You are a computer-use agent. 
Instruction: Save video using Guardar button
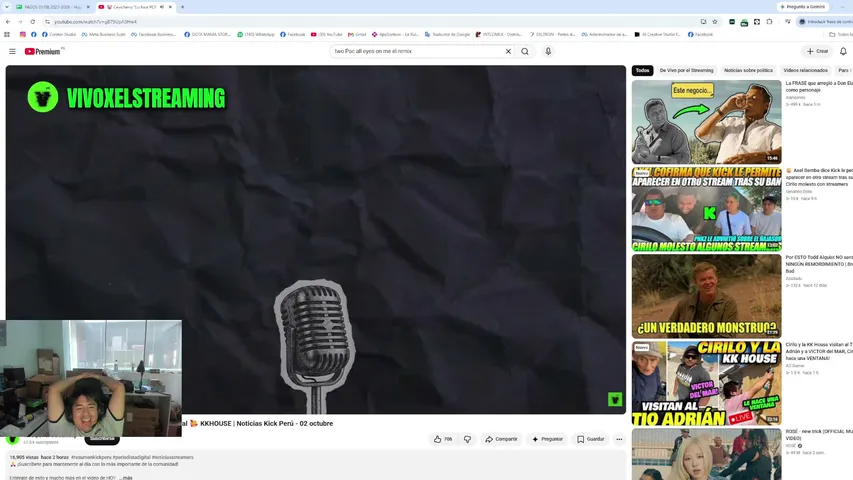pos(590,439)
